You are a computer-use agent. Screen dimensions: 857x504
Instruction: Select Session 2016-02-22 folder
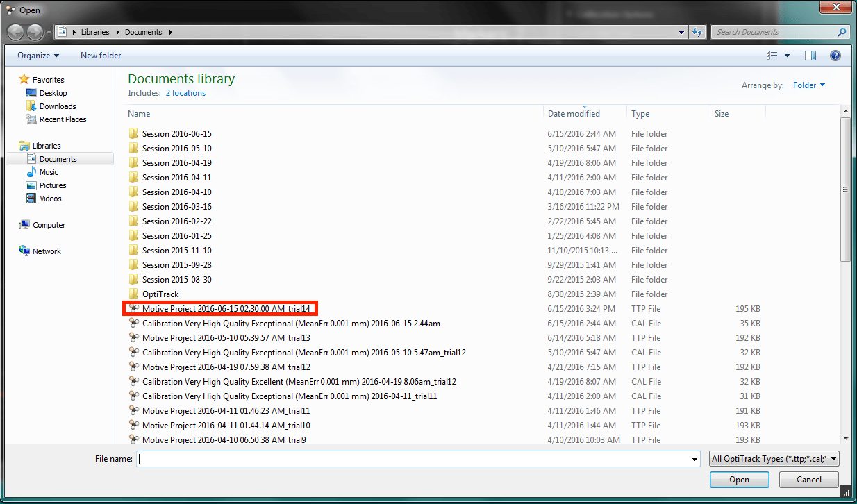pyautogui.click(x=177, y=221)
